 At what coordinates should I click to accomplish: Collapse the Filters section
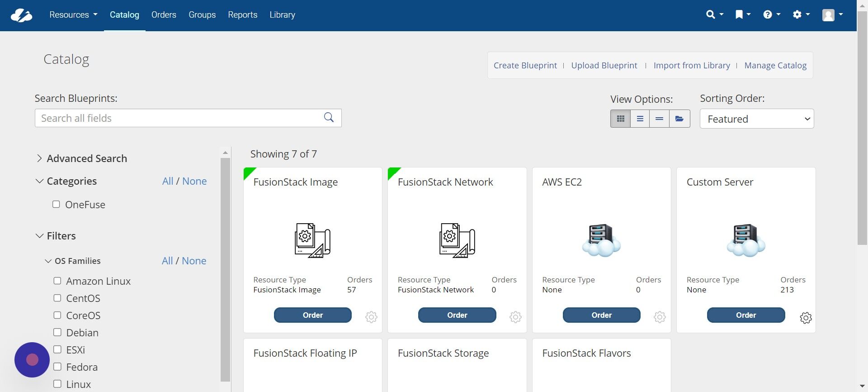tap(56, 236)
